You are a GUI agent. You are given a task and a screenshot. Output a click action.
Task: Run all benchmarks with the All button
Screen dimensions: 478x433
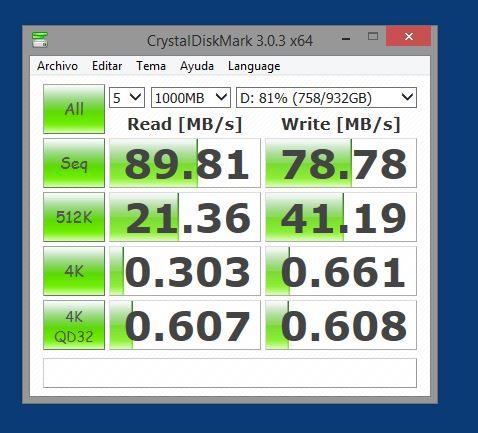(x=74, y=109)
